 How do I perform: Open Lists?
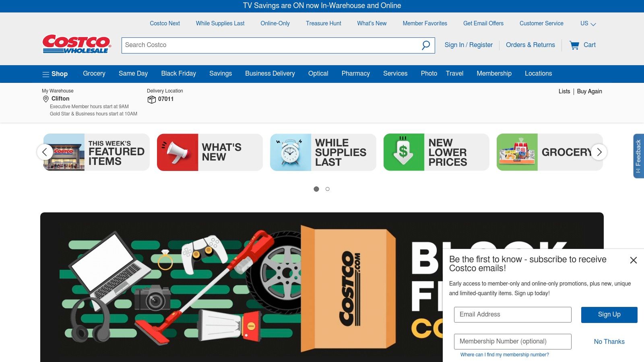564,91
